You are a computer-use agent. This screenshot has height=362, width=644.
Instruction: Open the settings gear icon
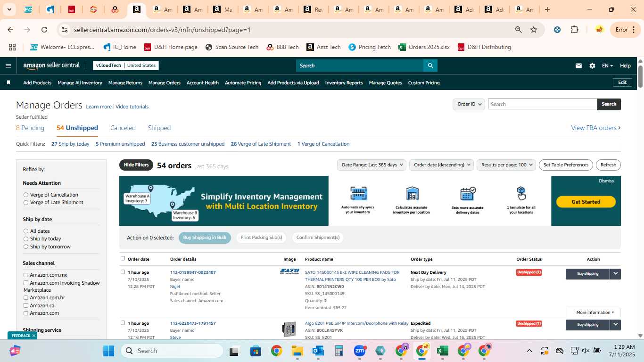(x=592, y=66)
